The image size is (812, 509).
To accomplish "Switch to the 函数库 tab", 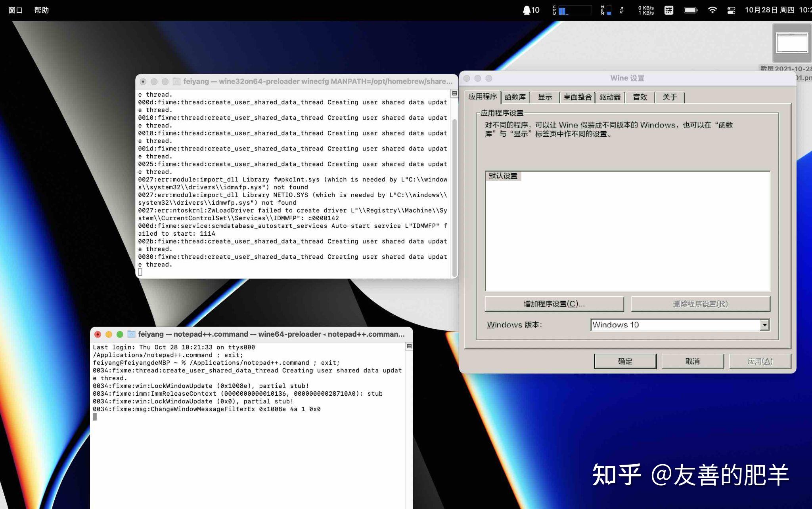I will pos(515,97).
